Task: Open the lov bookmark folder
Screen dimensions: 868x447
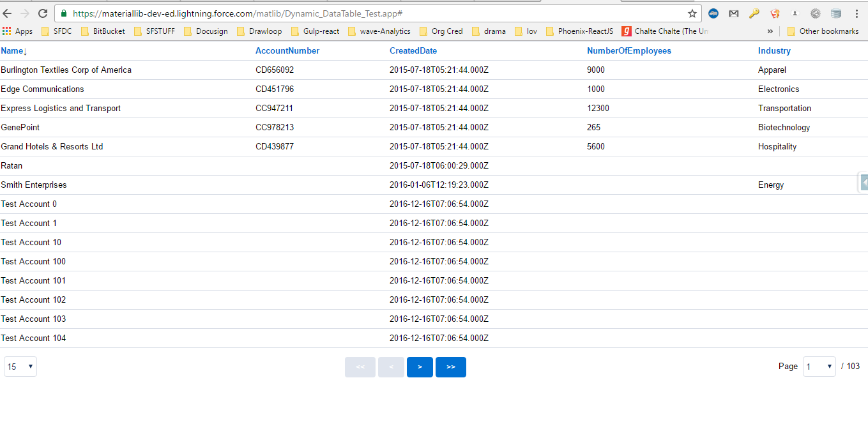Action: pyautogui.click(x=526, y=31)
